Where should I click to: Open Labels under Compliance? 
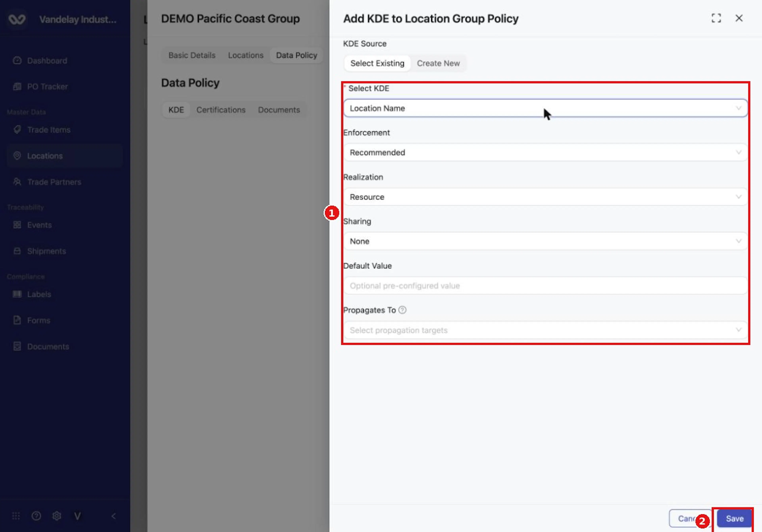[x=39, y=294]
